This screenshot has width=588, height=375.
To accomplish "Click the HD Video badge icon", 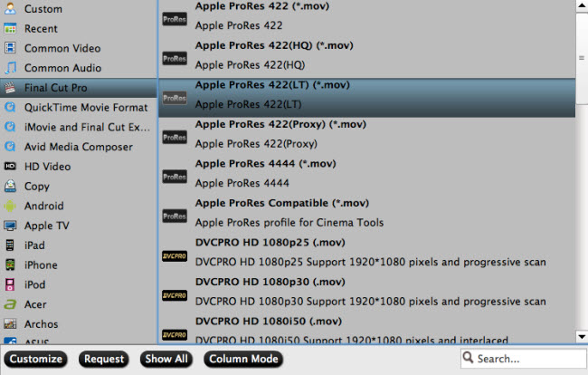I will [10, 166].
